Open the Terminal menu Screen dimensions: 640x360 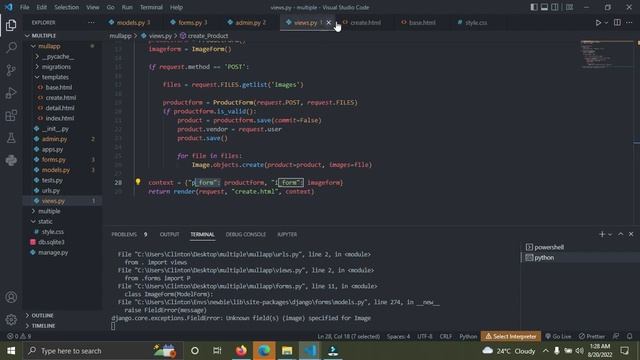151,7
